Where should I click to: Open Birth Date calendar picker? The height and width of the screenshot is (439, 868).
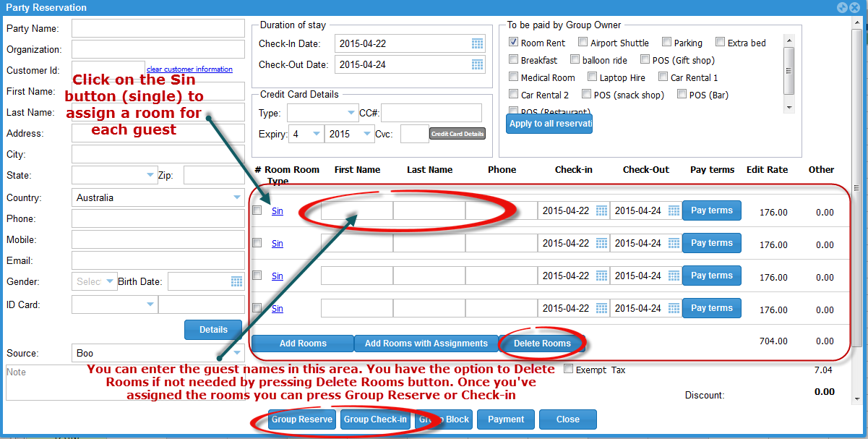[236, 281]
